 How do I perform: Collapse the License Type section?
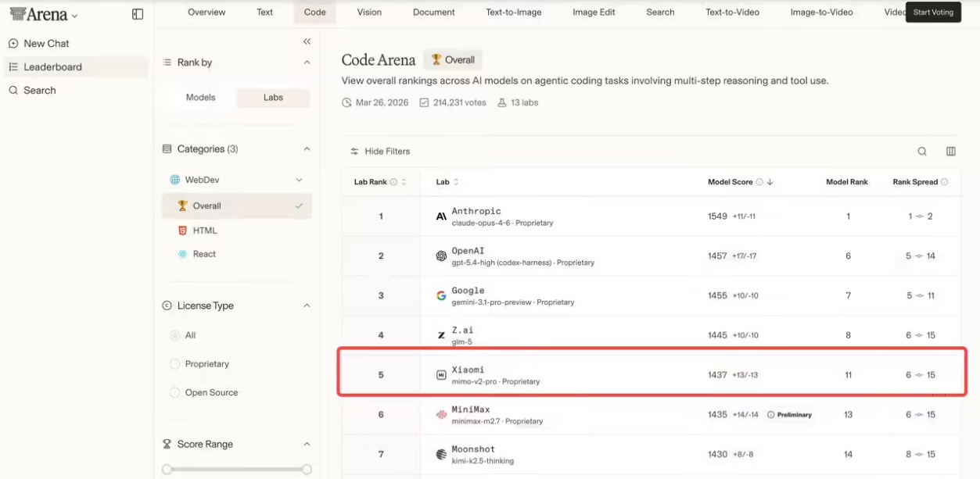(x=307, y=306)
